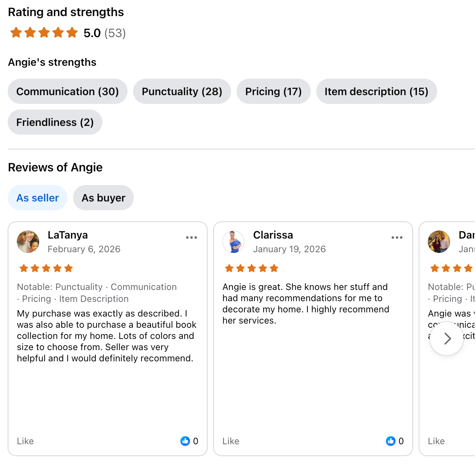Select Communication (30) strength chip
The height and width of the screenshot is (468, 476).
tap(67, 92)
